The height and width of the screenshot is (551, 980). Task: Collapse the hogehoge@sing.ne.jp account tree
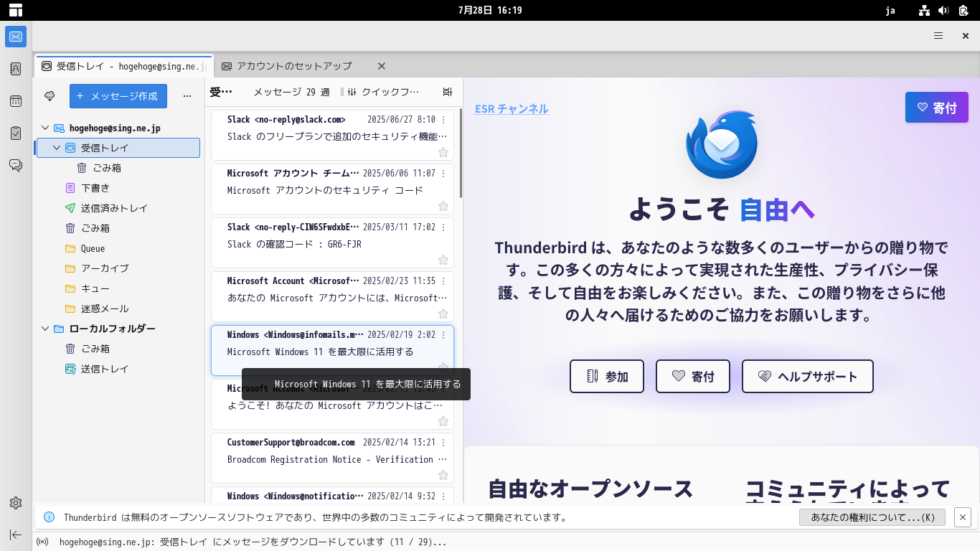[45, 128]
